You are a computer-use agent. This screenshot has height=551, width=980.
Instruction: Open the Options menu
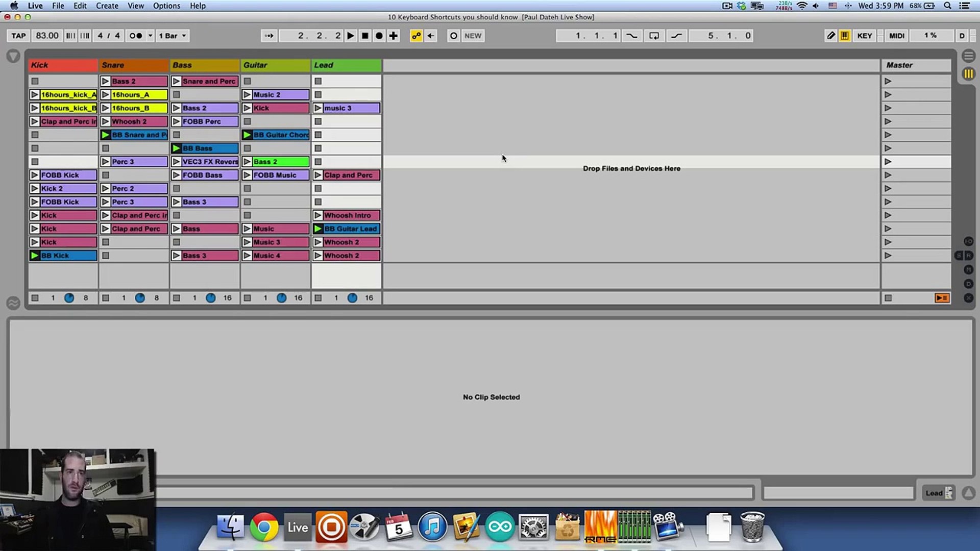pos(166,6)
